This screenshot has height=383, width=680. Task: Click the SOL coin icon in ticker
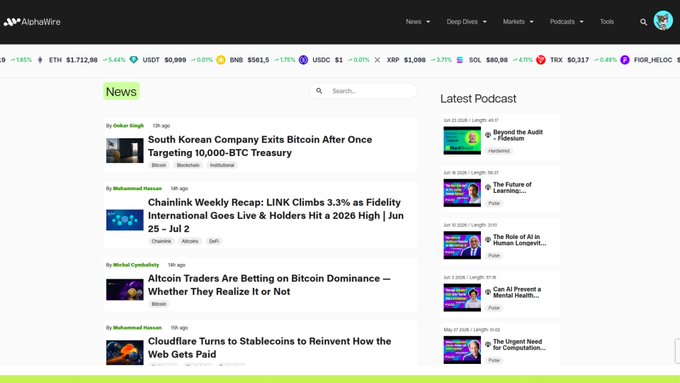(x=460, y=60)
